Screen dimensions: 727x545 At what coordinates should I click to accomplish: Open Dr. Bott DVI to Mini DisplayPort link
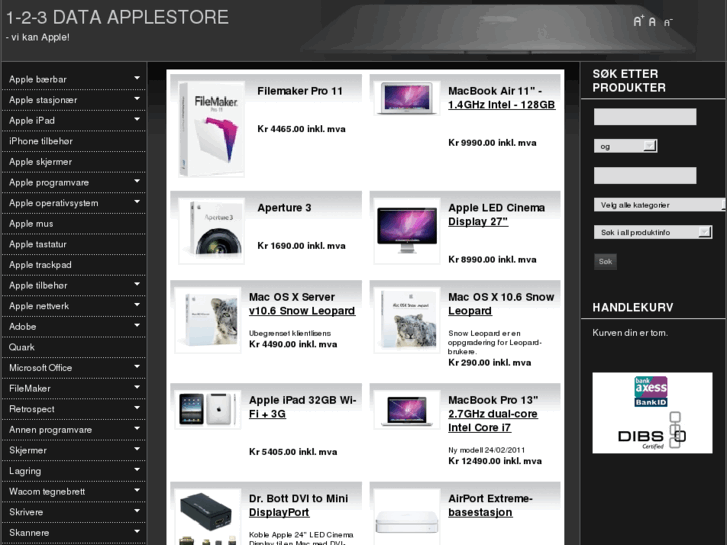(298, 505)
